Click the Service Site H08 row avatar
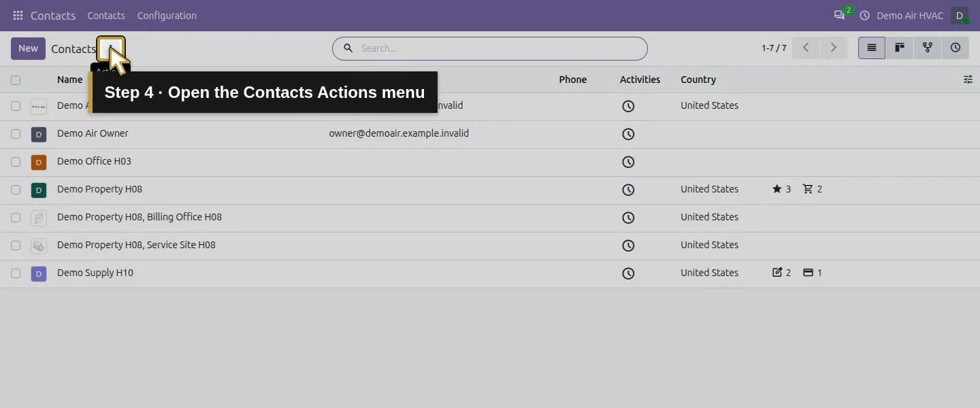This screenshot has width=980, height=408. [39, 246]
